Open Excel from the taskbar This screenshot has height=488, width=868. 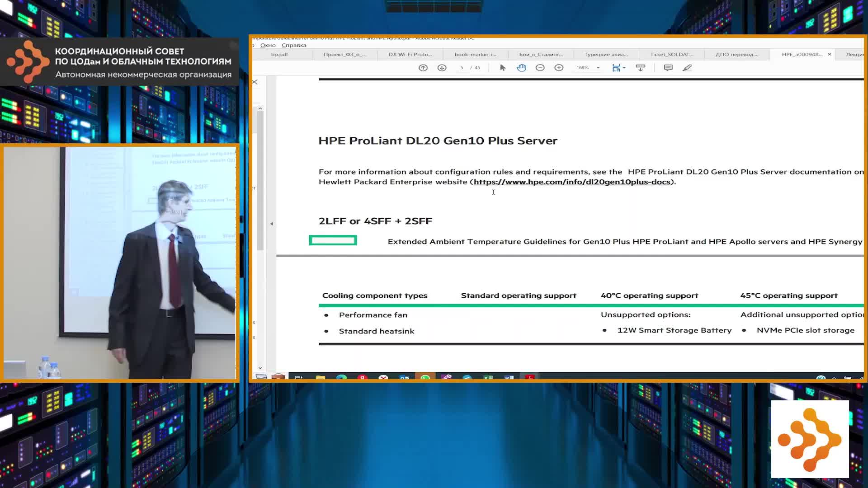coord(488,377)
